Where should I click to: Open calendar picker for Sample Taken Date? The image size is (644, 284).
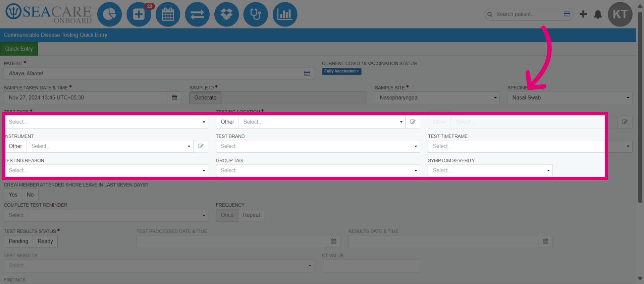(174, 98)
